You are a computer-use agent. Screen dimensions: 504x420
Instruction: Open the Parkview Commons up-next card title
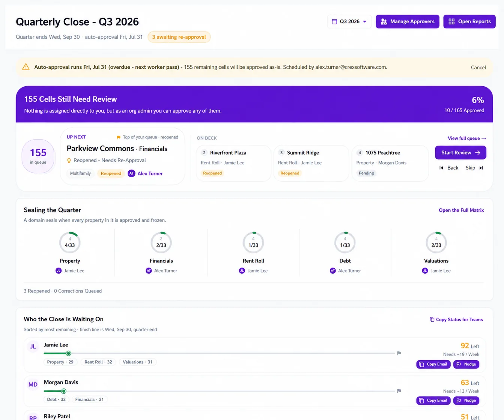(x=100, y=149)
